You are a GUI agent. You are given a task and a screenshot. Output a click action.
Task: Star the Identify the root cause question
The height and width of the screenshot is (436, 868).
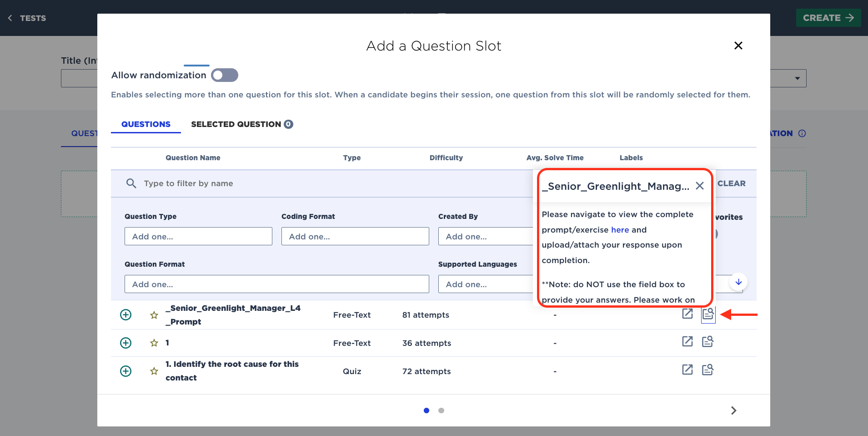click(x=154, y=371)
